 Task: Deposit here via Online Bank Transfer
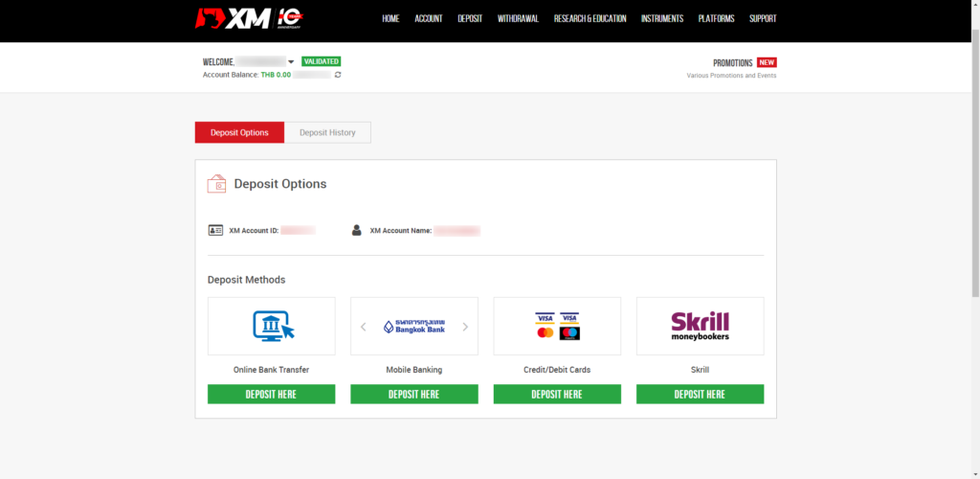[x=271, y=394]
